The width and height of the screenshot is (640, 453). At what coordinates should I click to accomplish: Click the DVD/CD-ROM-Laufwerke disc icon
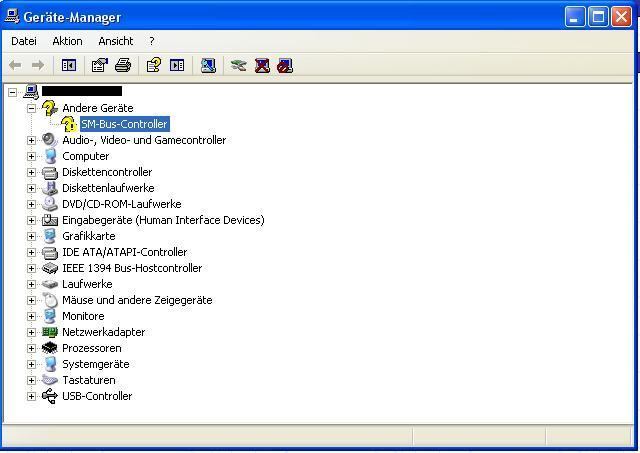(x=50, y=204)
